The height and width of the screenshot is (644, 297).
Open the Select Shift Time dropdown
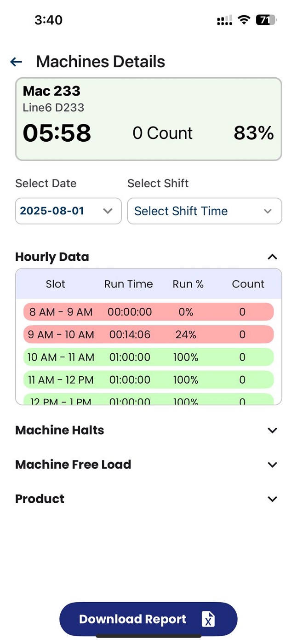point(204,211)
